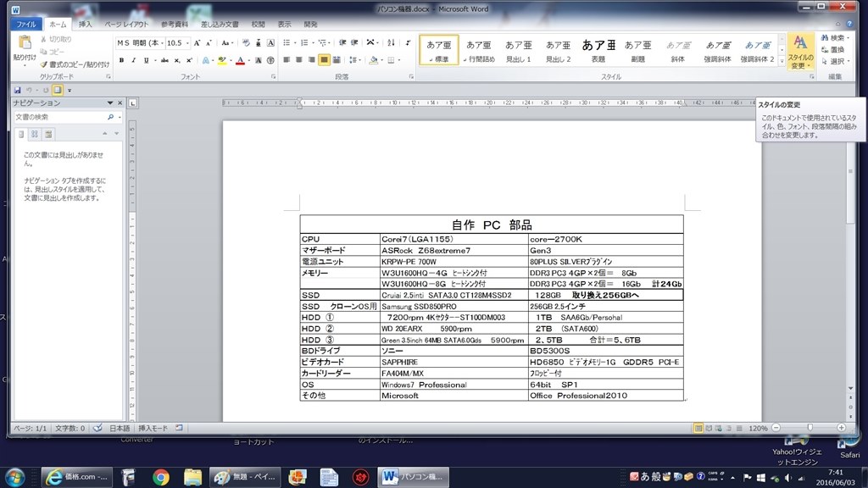Click the Character Border icon

(270, 43)
